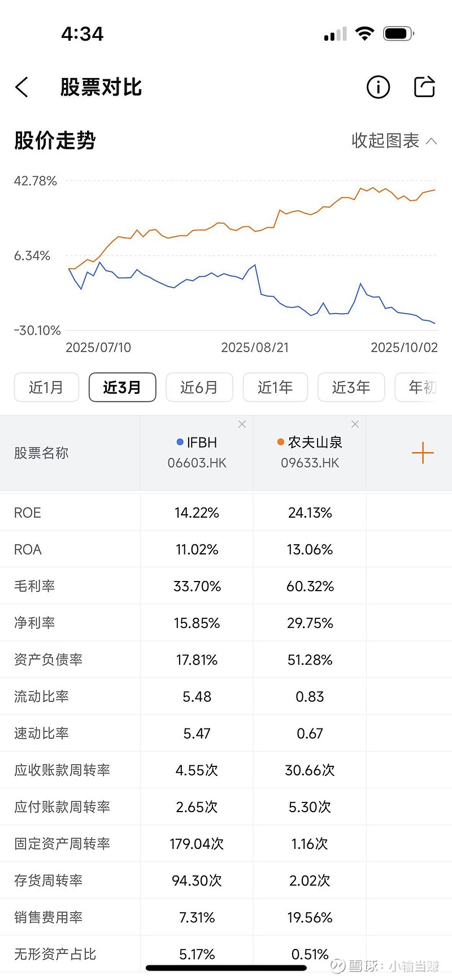
Task: Tap the back arrow icon
Action: click(22, 87)
